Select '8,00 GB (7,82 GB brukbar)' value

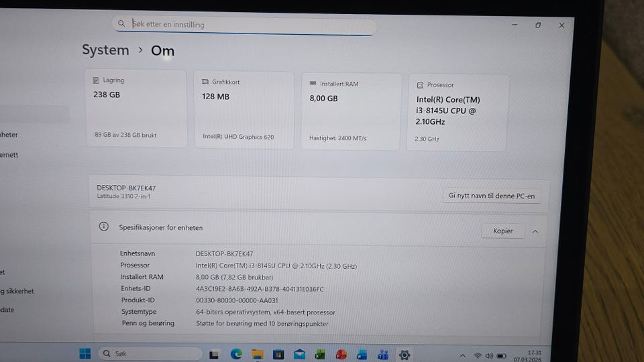(x=235, y=277)
